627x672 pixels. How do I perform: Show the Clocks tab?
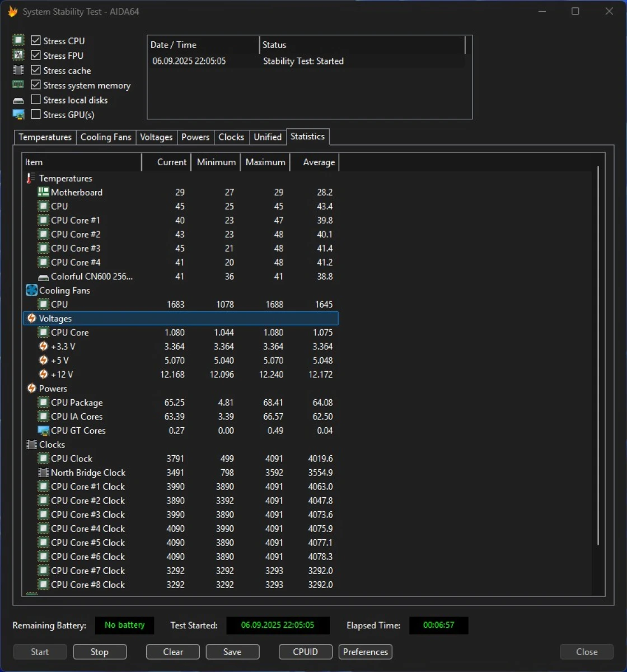(x=231, y=137)
